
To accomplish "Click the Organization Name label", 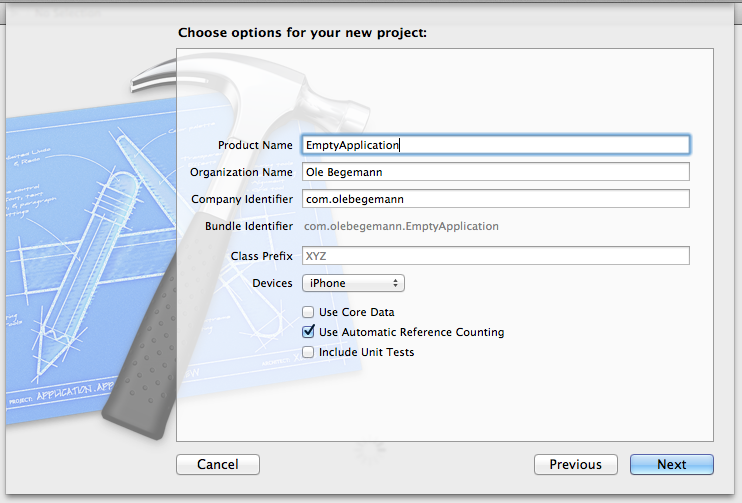I will pos(241,172).
